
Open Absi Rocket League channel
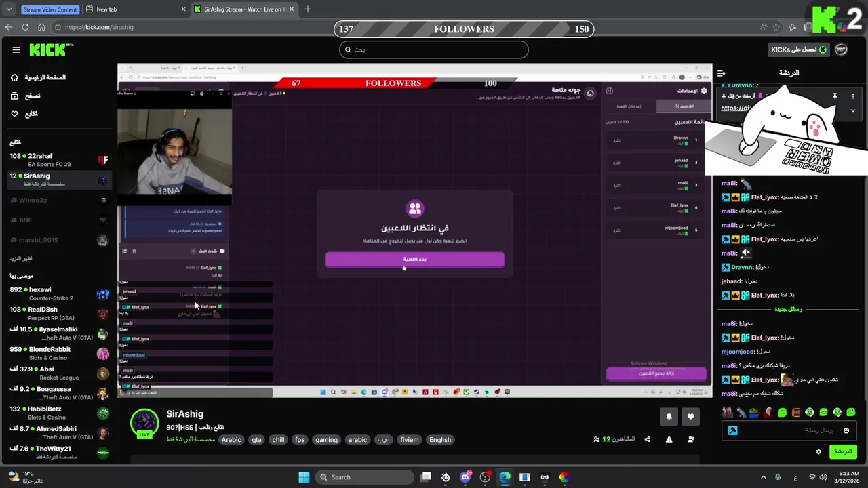[59, 373]
